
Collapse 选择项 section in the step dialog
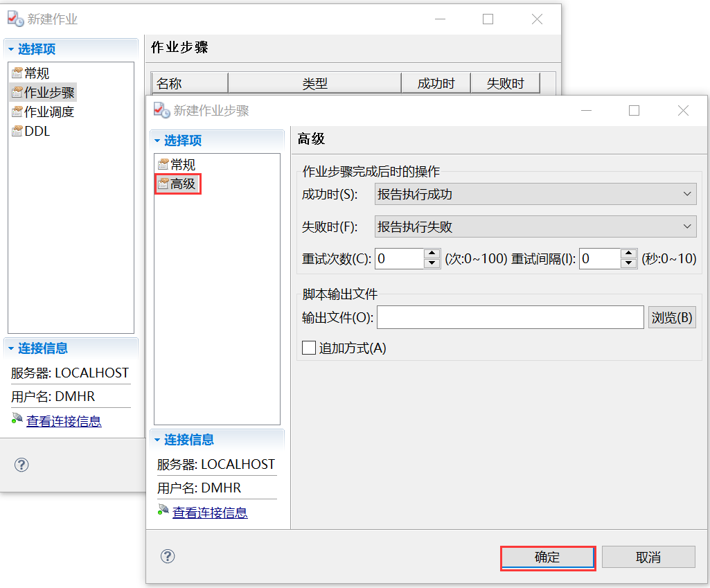[x=158, y=141]
